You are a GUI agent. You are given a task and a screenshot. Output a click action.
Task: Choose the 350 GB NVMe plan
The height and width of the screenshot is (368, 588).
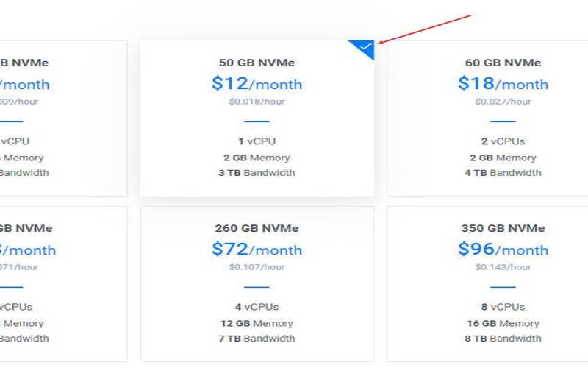point(487,284)
